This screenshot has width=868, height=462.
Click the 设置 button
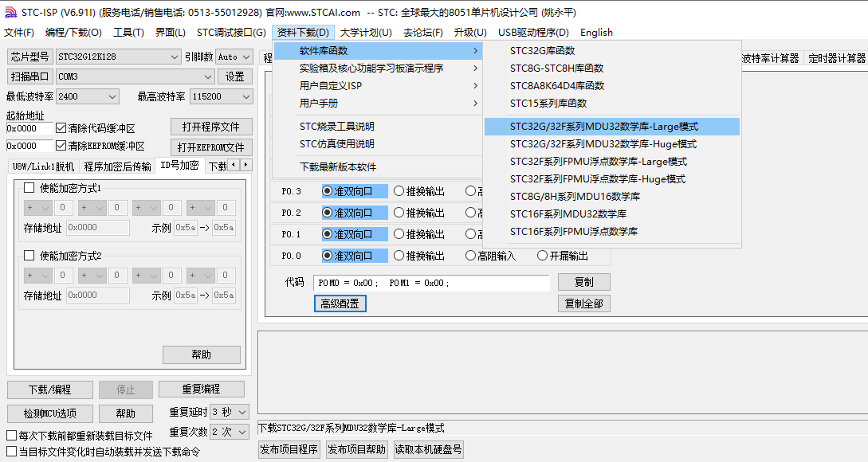(234, 76)
